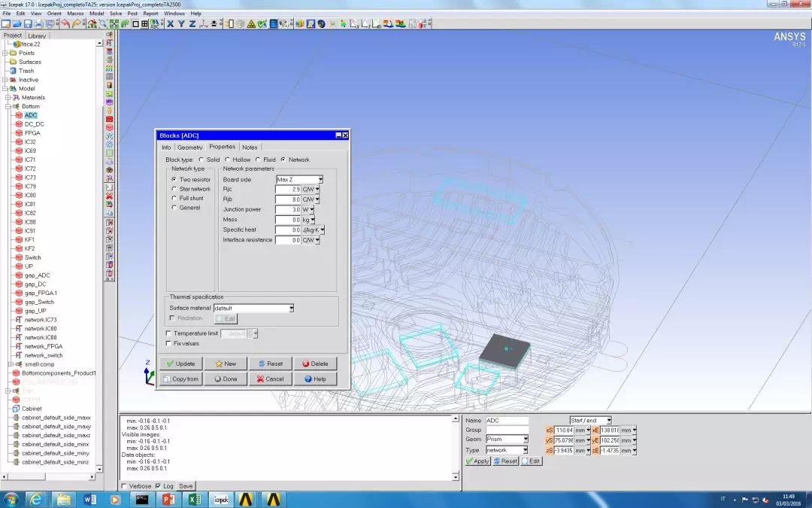The width and height of the screenshot is (812, 508).
Task: Click the Done button
Action: [226, 379]
